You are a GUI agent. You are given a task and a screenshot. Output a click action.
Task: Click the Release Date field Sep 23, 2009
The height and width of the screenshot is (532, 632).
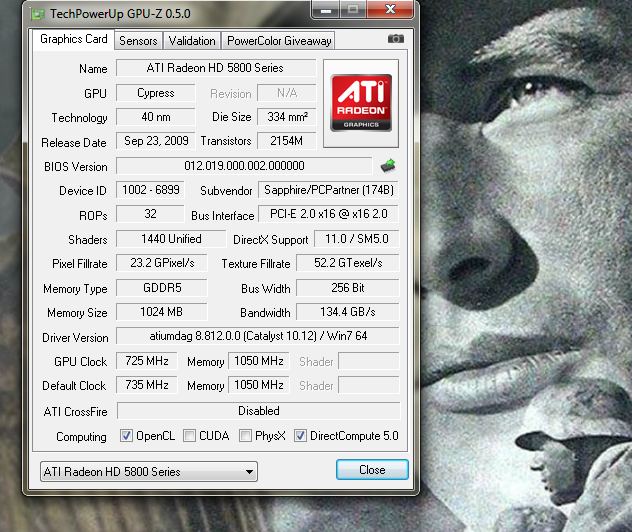[156, 141]
